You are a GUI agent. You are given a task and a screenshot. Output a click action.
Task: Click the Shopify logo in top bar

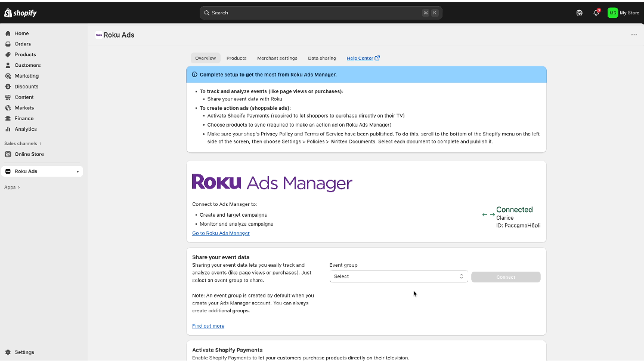tap(20, 13)
